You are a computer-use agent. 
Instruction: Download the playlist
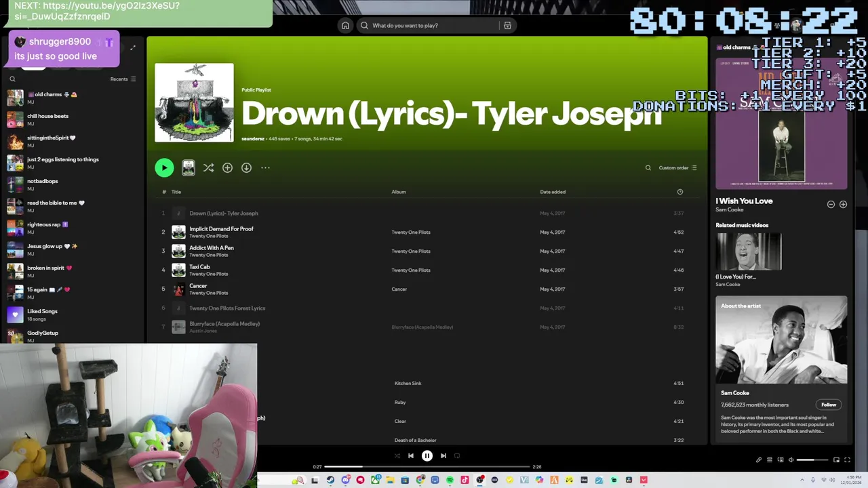(x=246, y=167)
